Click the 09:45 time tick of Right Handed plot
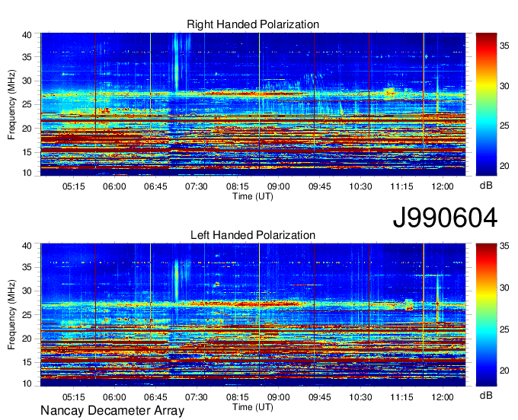Screen dimensions: 518x420 click(319, 186)
